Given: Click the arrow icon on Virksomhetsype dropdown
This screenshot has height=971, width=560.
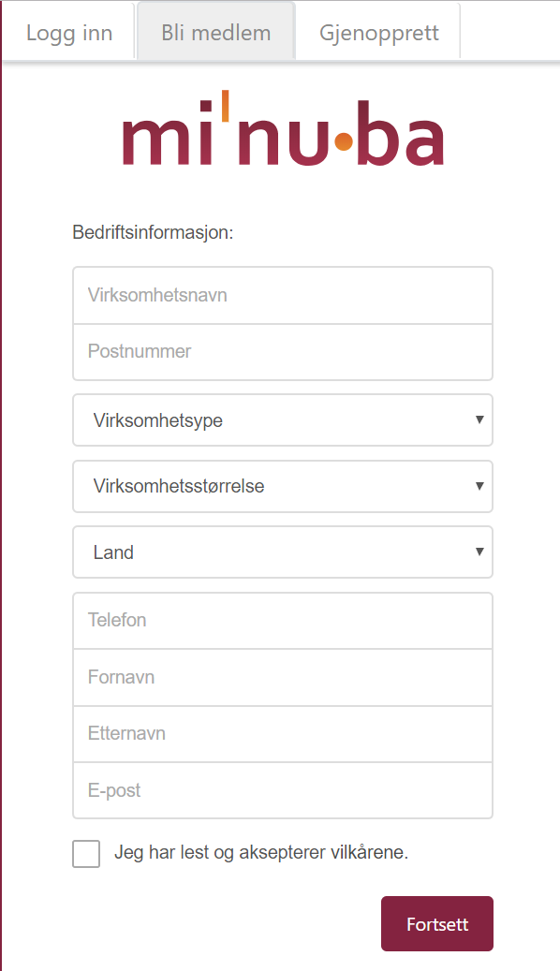Looking at the screenshot, I should (x=479, y=419).
